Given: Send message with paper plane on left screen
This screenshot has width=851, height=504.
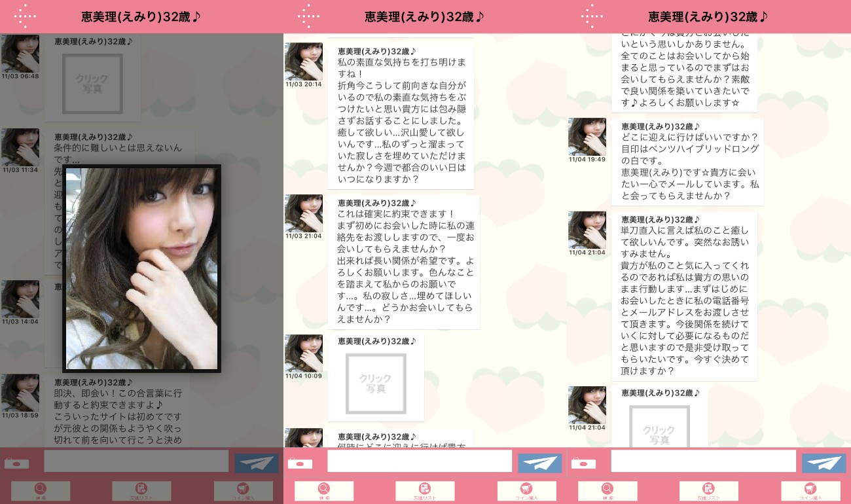Looking at the screenshot, I should tap(257, 463).
